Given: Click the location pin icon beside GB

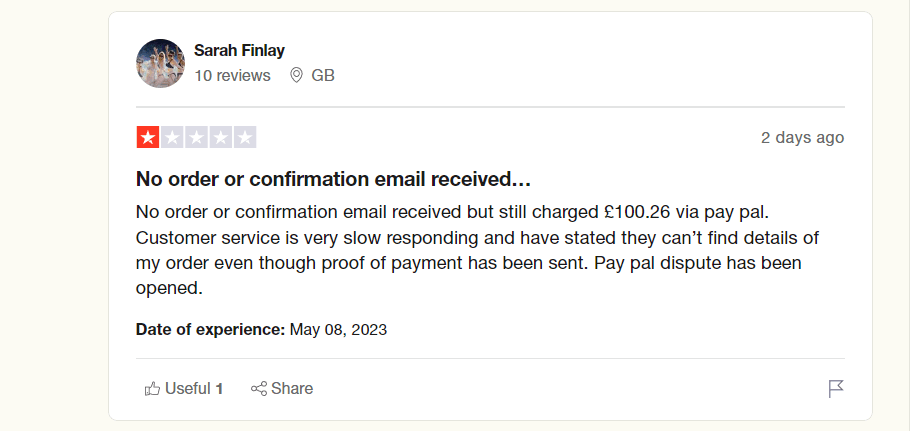Looking at the screenshot, I should 296,75.
